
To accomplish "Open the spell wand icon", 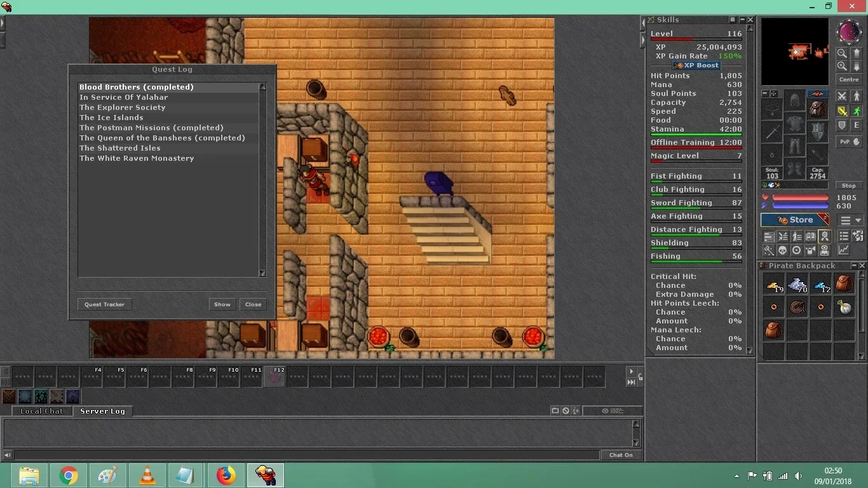I will pos(769,250).
